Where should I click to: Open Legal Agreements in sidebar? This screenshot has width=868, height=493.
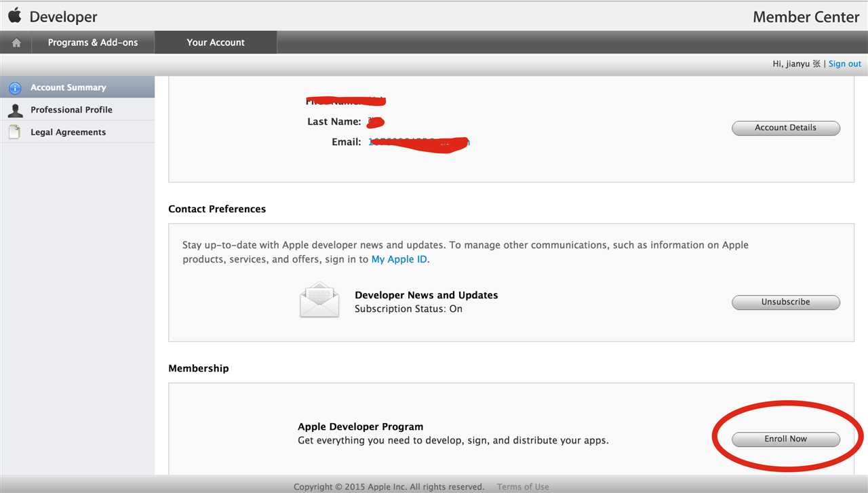[x=77, y=132]
